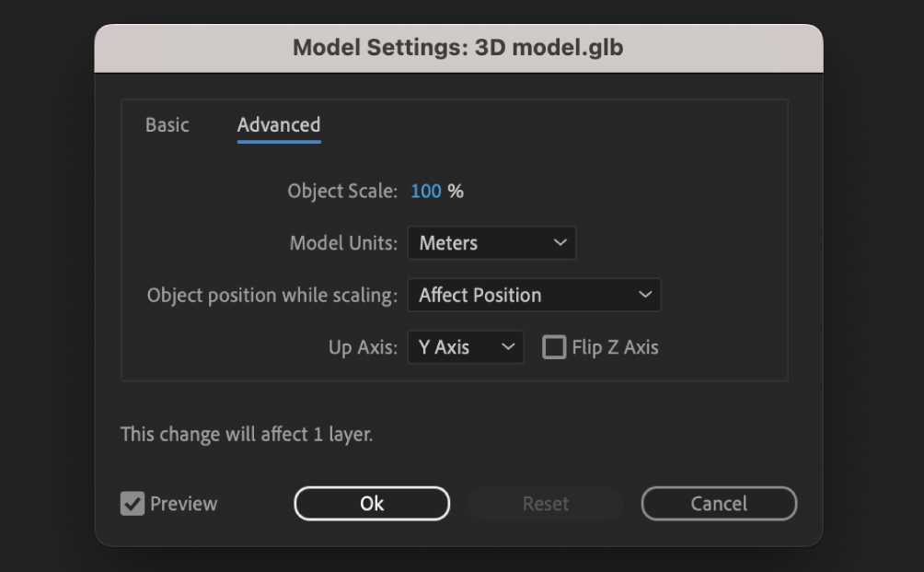Select the Advanced tab
The height and width of the screenshot is (572, 924).
pyautogui.click(x=278, y=124)
